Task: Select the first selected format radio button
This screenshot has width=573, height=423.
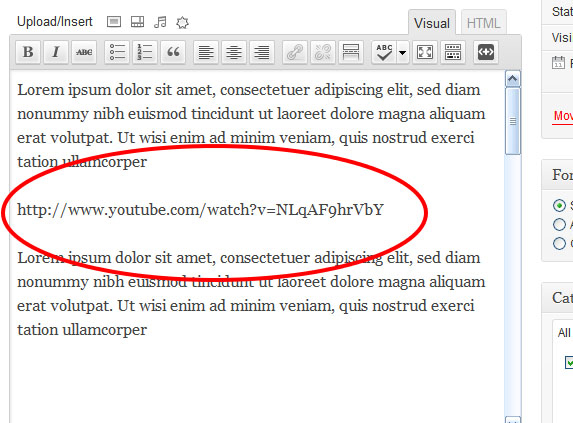Action: pyautogui.click(x=559, y=205)
